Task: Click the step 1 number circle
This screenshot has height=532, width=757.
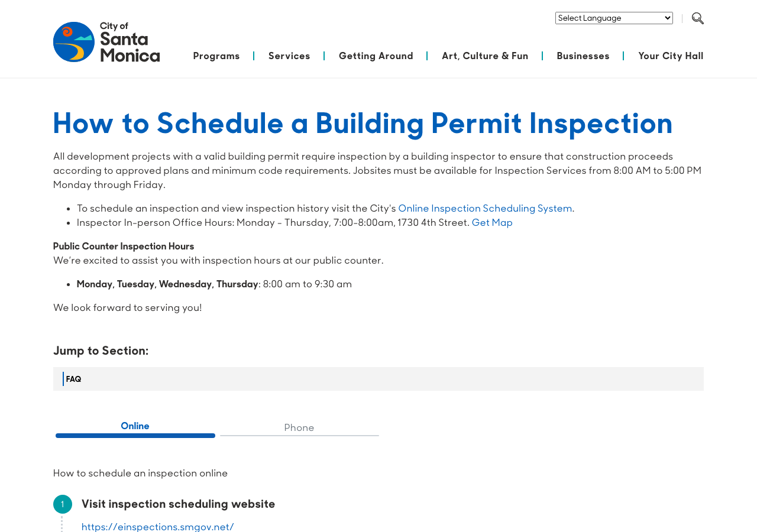Action: 63,504
